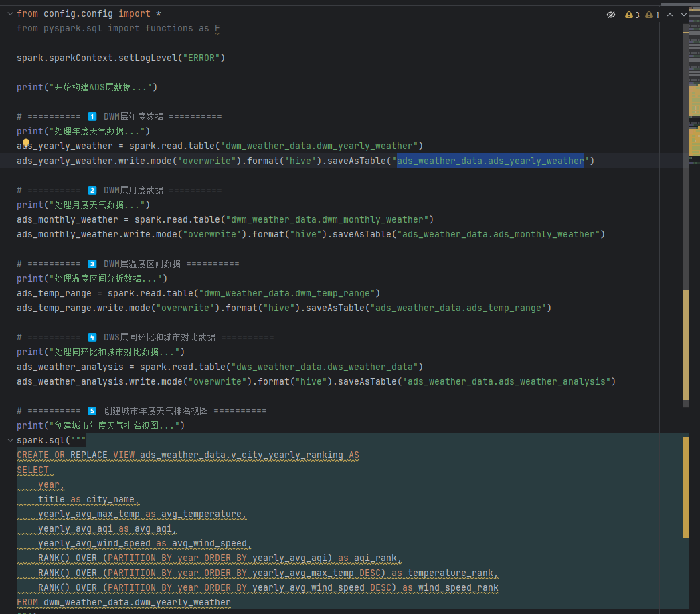This screenshot has height=614, width=700.
Task: Click the comment 'DWS层同环比和城市对比数据'
Action: [159, 338]
